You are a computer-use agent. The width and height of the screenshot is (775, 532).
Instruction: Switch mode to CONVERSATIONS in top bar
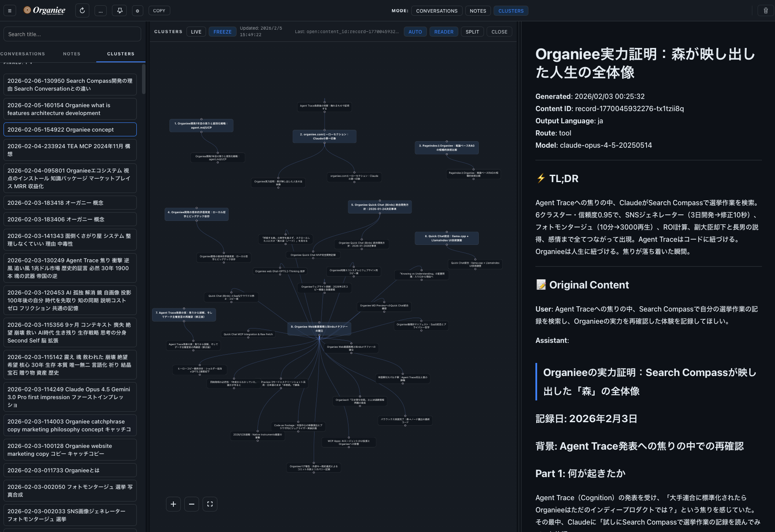[x=437, y=11]
